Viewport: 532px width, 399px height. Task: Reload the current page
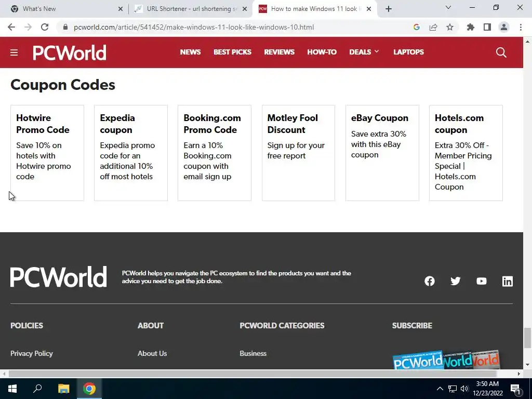click(45, 27)
